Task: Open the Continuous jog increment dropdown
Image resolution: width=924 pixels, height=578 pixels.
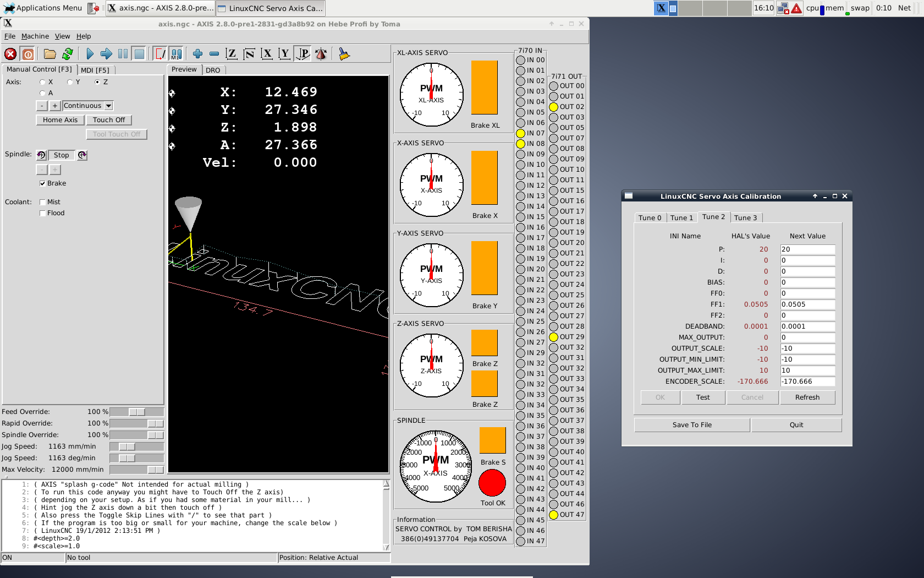Action: pyautogui.click(x=108, y=106)
